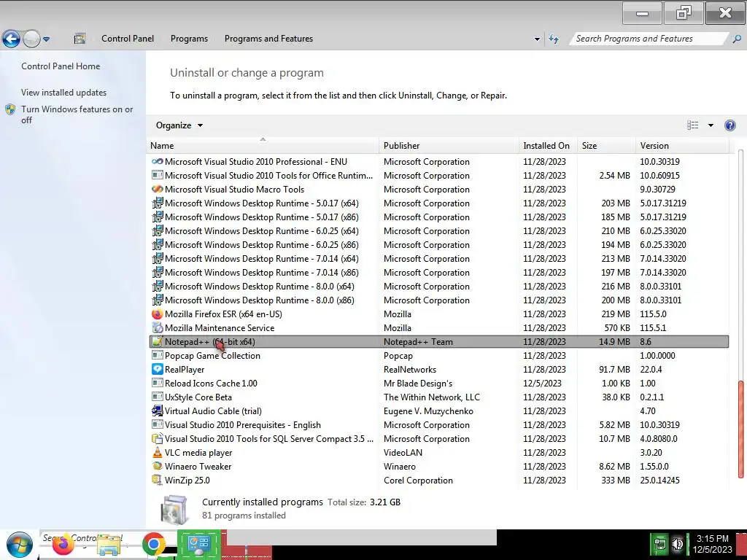Click the Popcap Game Collection icon
This screenshot has width=747, height=560.
[x=158, y=355]
